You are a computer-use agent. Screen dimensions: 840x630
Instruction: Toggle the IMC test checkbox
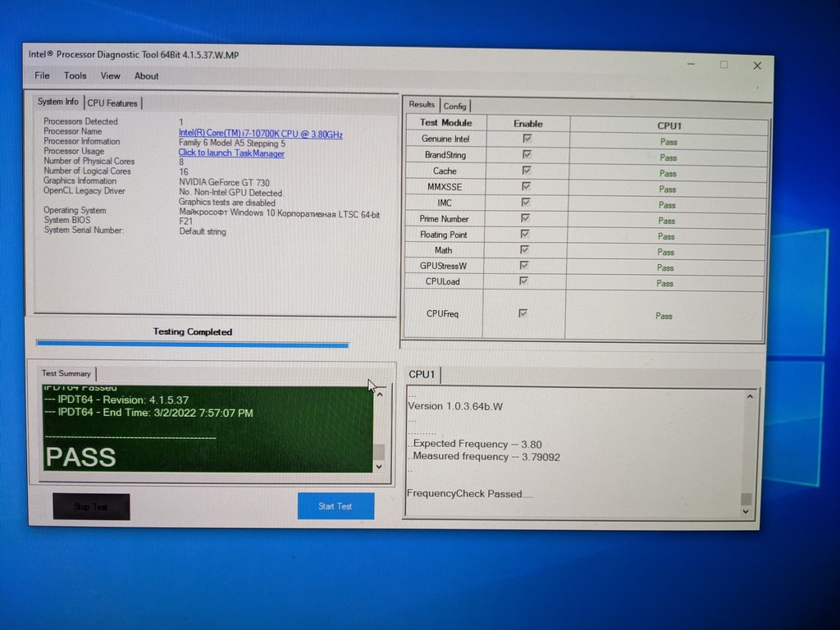click(x=526, y=202)
